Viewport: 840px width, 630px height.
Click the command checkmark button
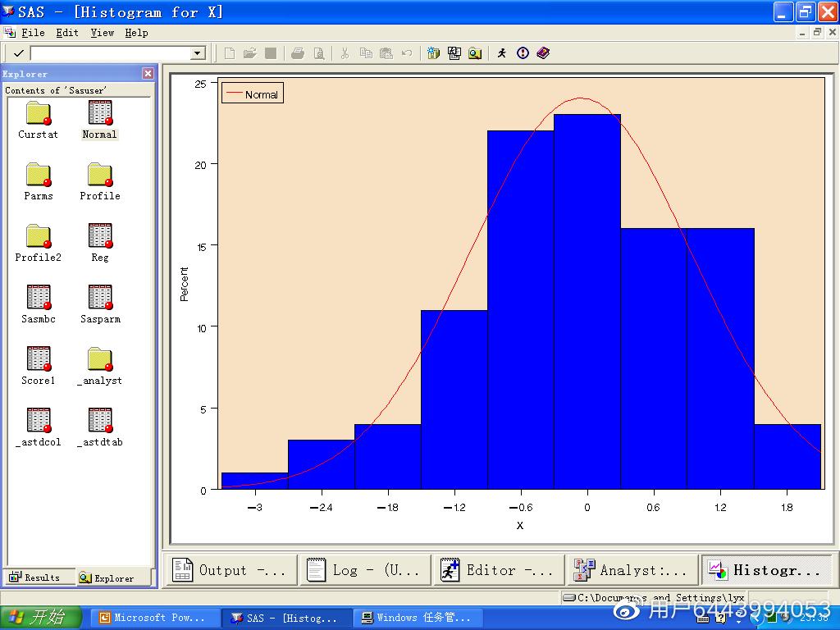(18, 53)
